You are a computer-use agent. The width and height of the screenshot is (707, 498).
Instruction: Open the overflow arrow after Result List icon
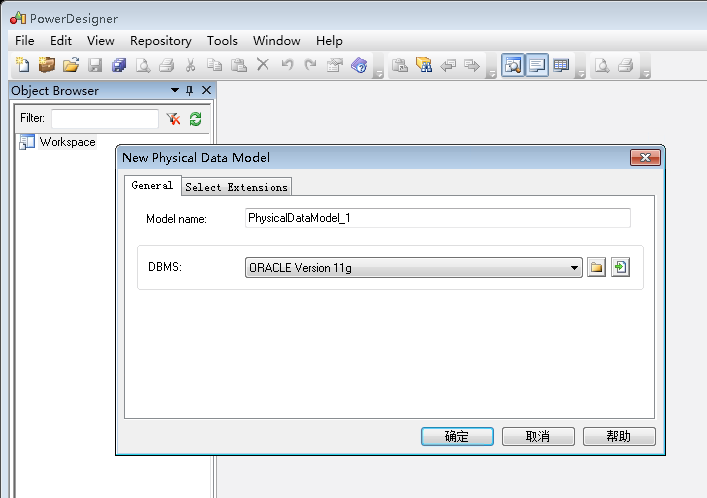[x=581, y=74]
